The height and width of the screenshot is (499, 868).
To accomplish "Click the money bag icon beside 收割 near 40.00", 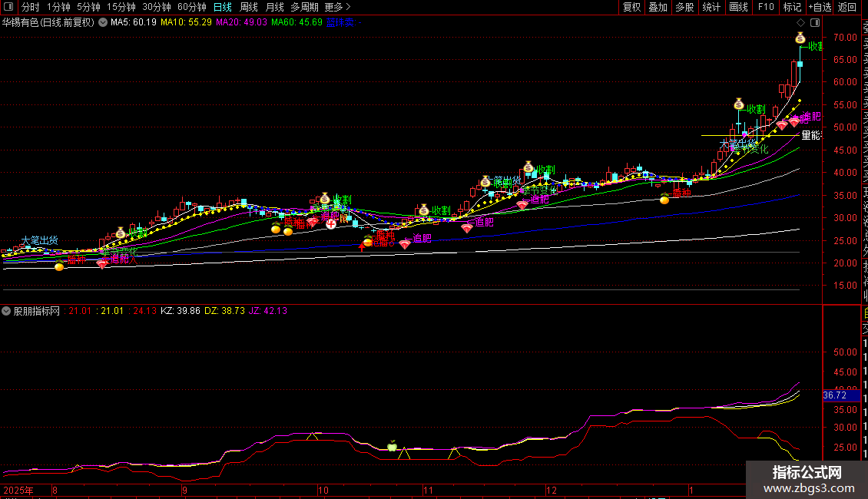I will 528,167.
